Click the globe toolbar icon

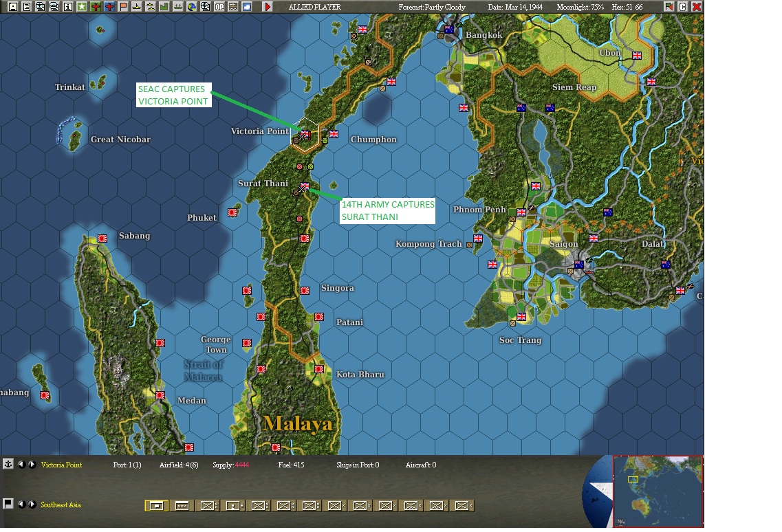191,7
